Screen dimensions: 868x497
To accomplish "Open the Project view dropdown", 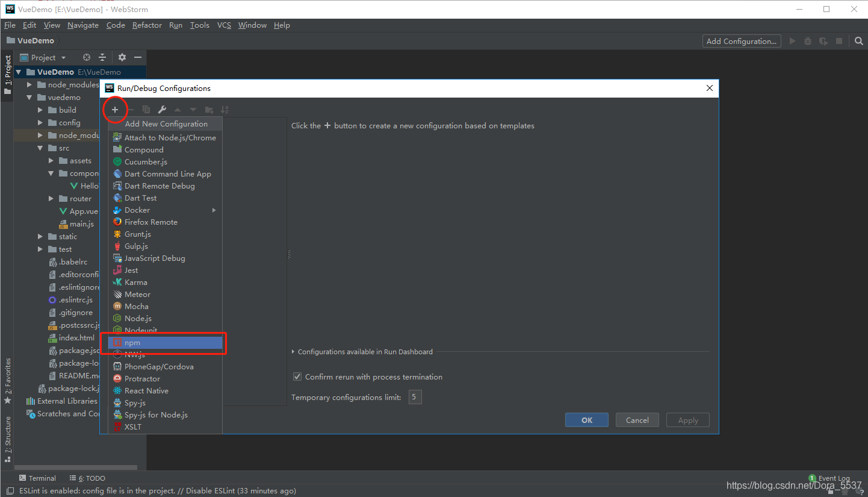I will [x=43, y=57].
